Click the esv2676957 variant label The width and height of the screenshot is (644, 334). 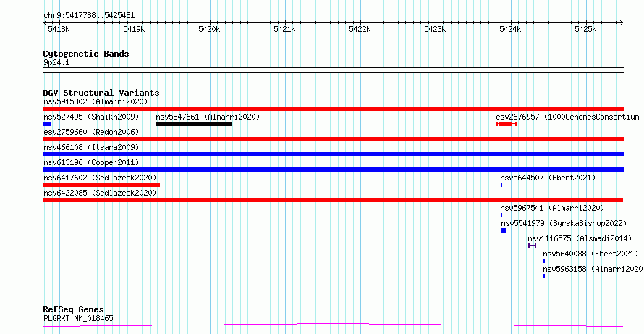569,117
